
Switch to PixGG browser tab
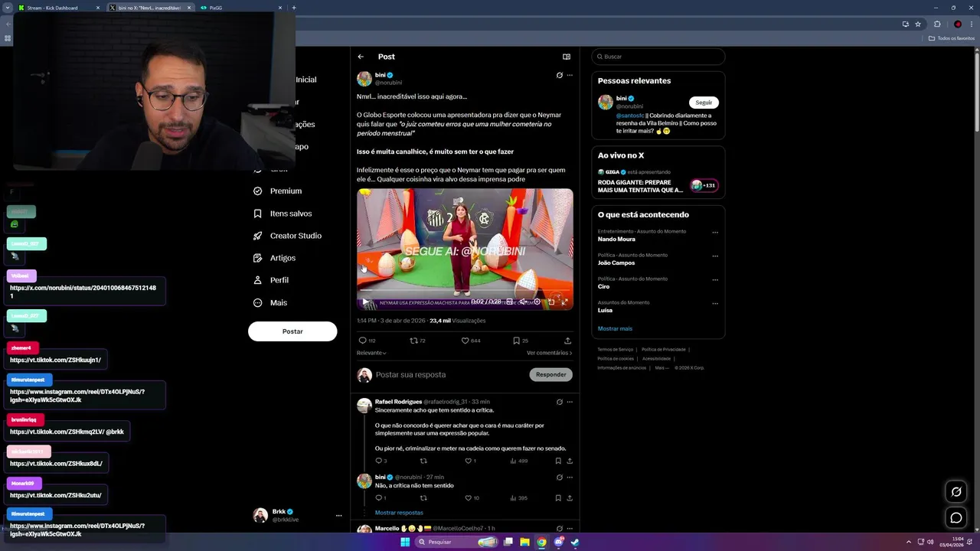(240, 8)
